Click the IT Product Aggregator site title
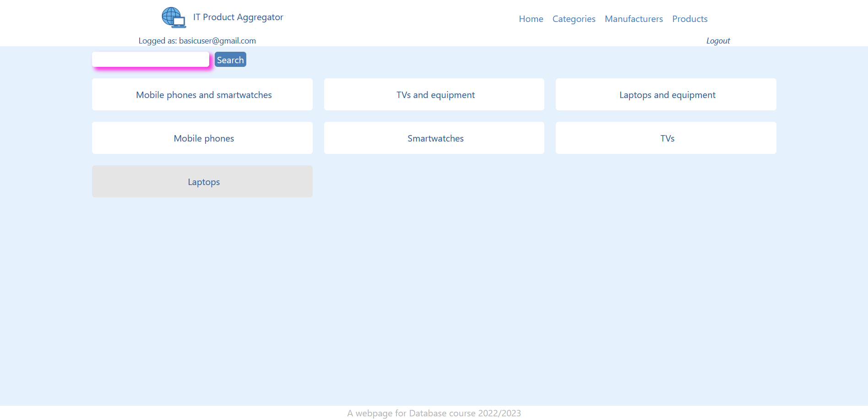868x420 pixels. [x=238, y=17]
